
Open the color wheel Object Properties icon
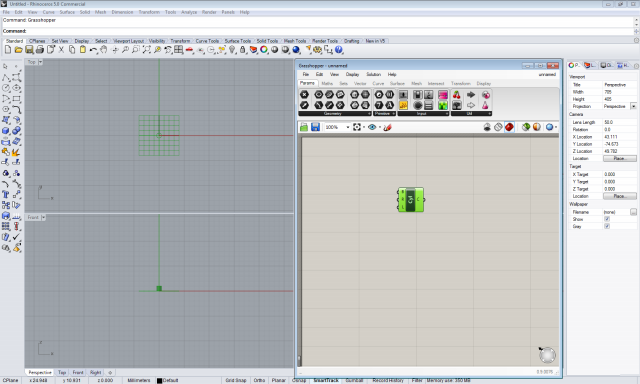coord(264,50)
